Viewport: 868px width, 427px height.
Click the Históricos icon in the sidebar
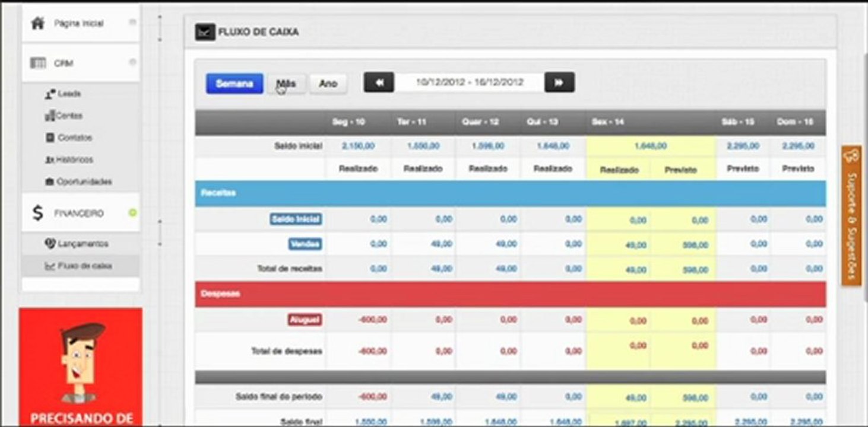(x=50, y=160)
